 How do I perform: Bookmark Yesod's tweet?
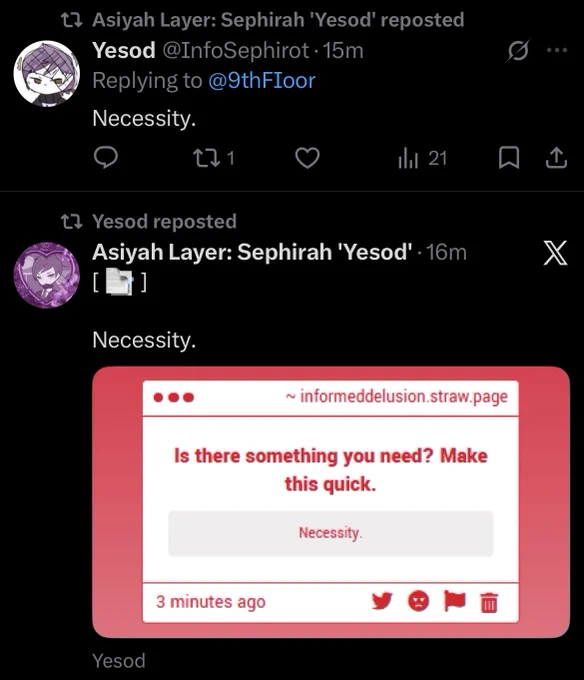(x=509, y=158)
